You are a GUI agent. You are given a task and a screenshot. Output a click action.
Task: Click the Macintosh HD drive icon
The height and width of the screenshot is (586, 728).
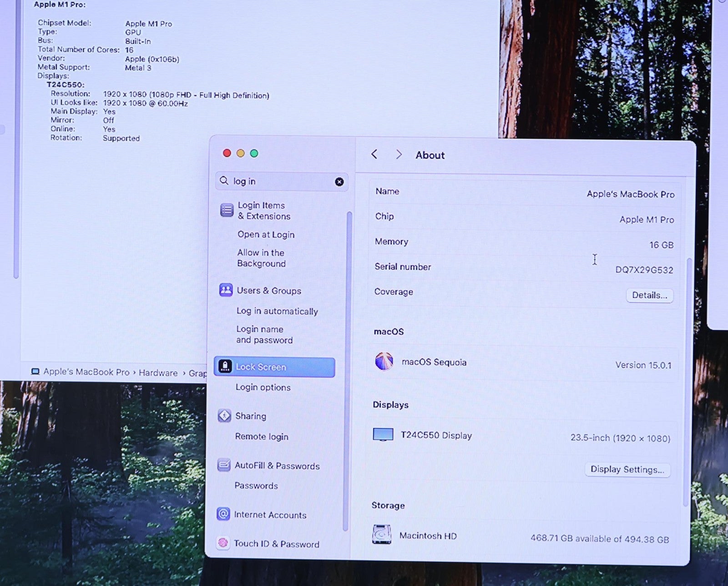(x=382, y=535)
